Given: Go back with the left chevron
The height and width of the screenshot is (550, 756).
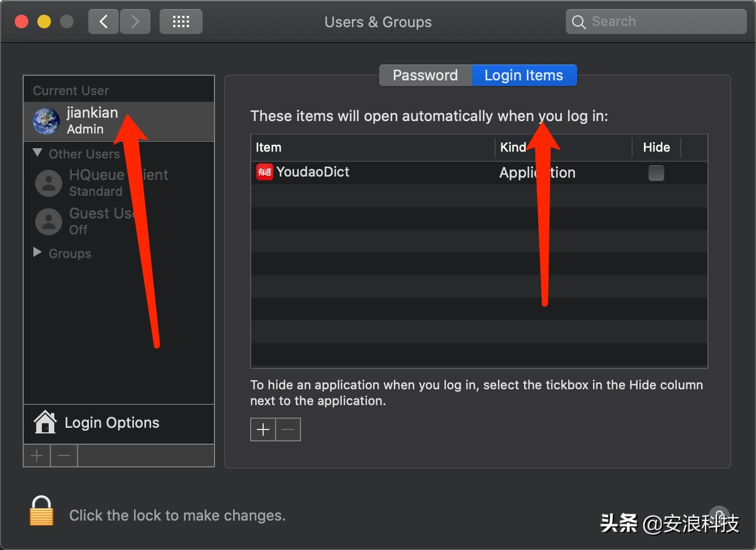Looking at the screenshot, I should pos(104,22).
